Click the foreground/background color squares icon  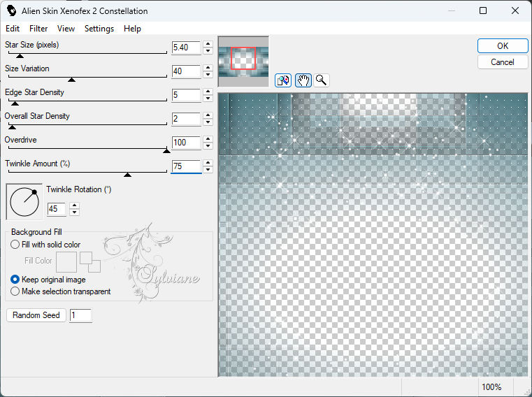tap(90, 262)
